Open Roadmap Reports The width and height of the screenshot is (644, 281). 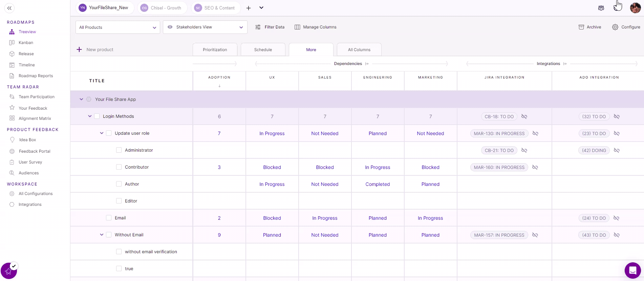pyautogui.click(x=36, y=76)
